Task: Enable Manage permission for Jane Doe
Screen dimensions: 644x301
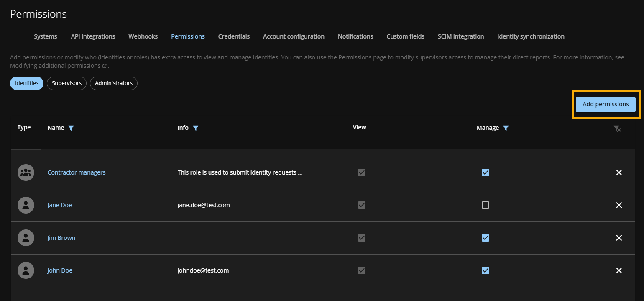Action: 486,205
